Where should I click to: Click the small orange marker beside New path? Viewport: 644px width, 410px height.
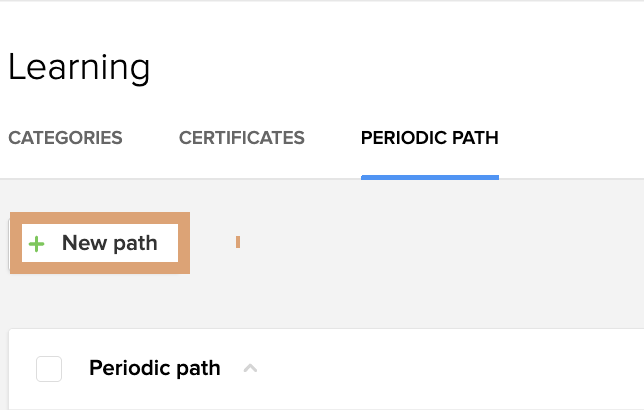238,242
